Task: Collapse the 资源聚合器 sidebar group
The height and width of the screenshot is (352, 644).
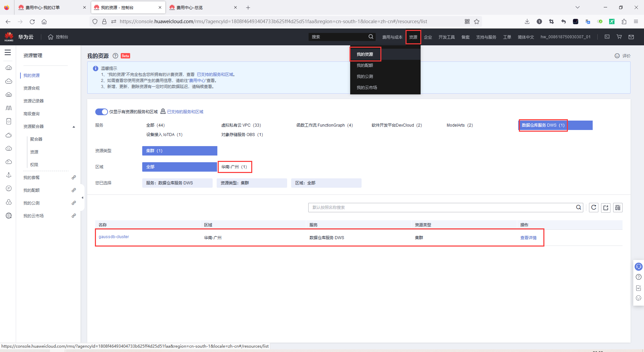Action: coord(74,127)
